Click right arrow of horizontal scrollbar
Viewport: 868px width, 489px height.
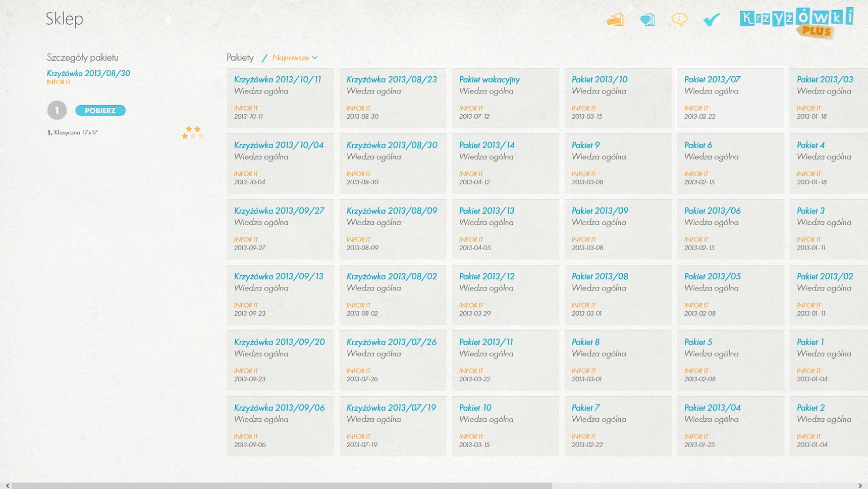pyautogui.click(x=860, y=485)
